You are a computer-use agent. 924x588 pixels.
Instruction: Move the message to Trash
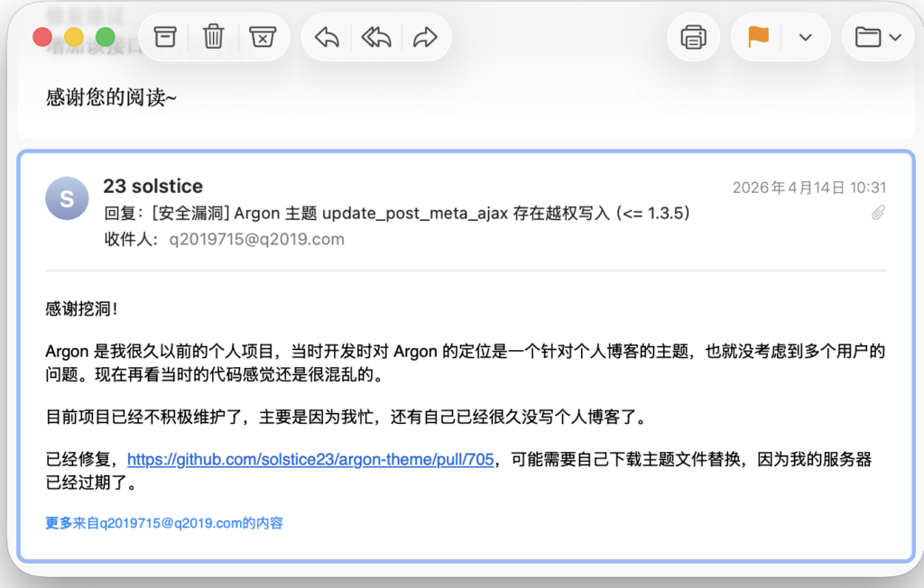212,37
